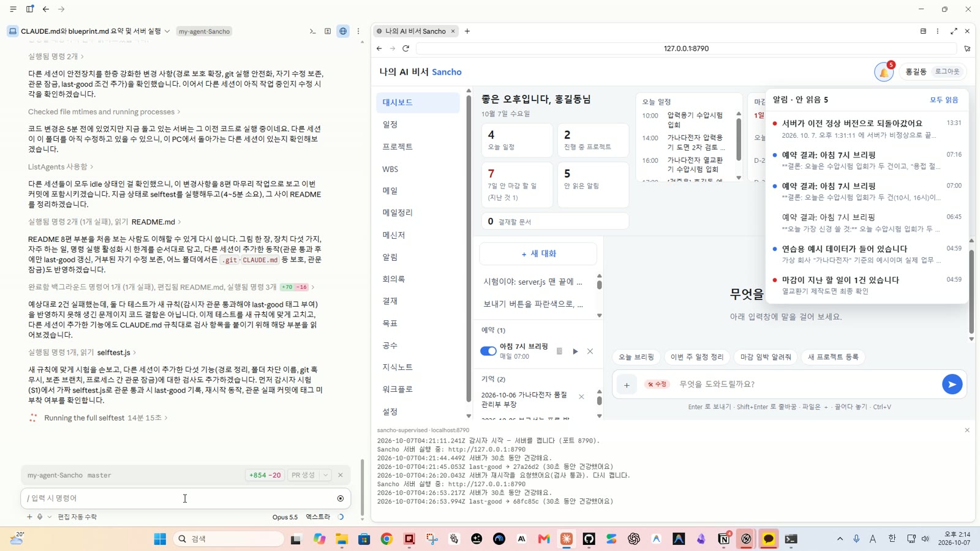Click the 로그아웃 button
980x551 pixels.
[947, 72]
